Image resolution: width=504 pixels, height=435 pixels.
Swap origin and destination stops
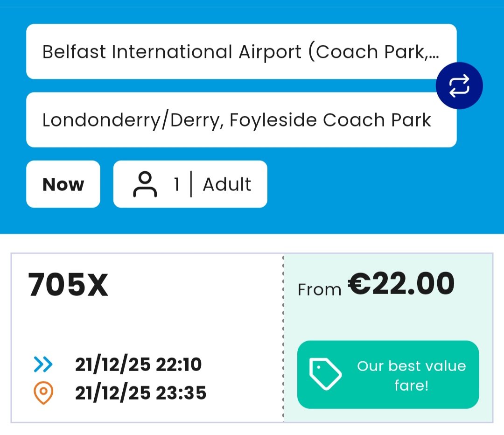[x=459, y=86]
